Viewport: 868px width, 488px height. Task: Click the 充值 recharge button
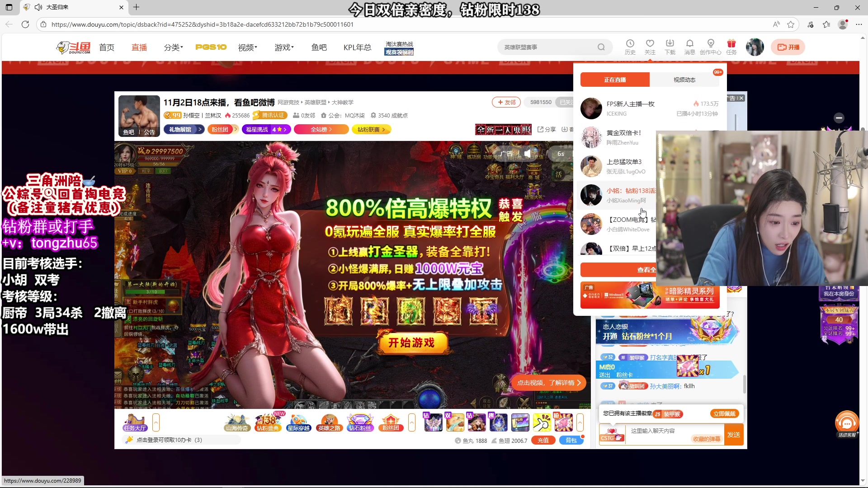click(543, 441)
